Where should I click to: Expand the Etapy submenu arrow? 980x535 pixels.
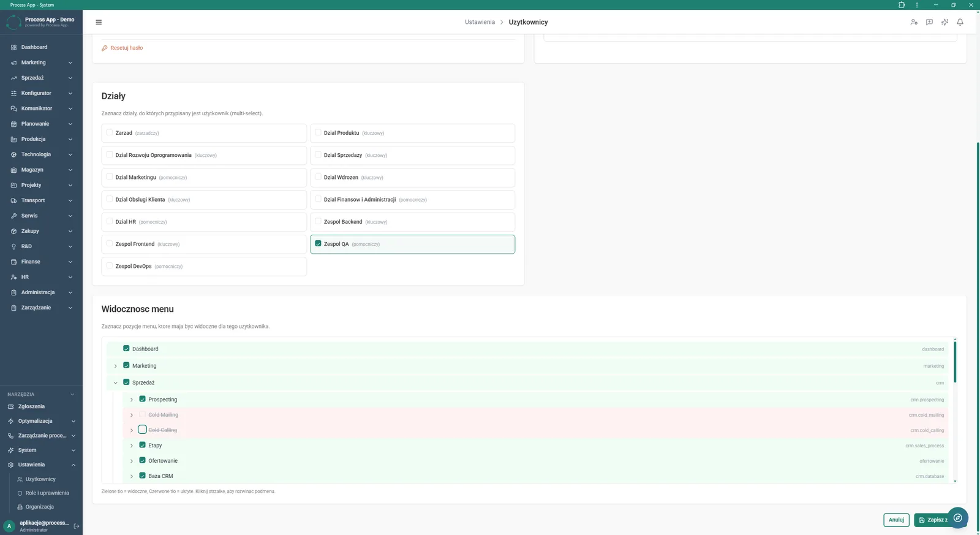[x=131, y=446]
